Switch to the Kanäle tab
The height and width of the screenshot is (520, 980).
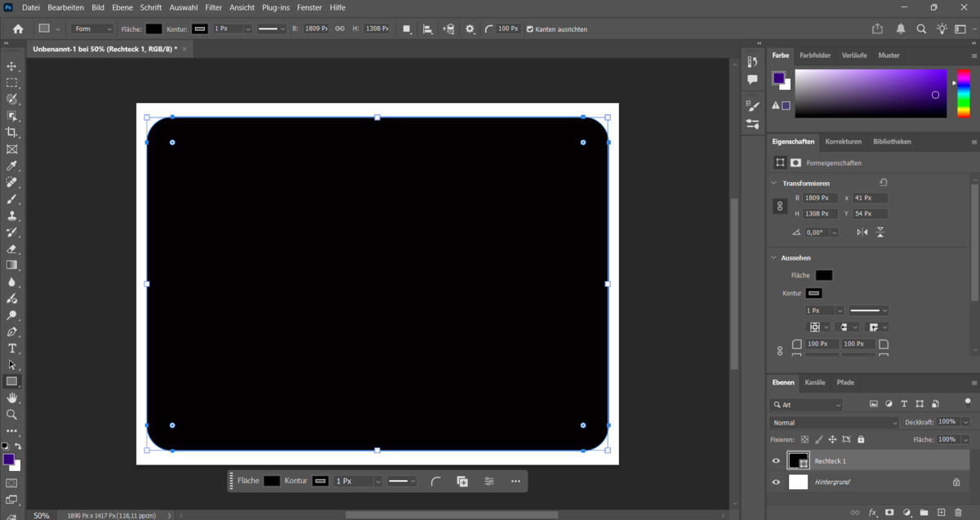(x=815, y=382)
